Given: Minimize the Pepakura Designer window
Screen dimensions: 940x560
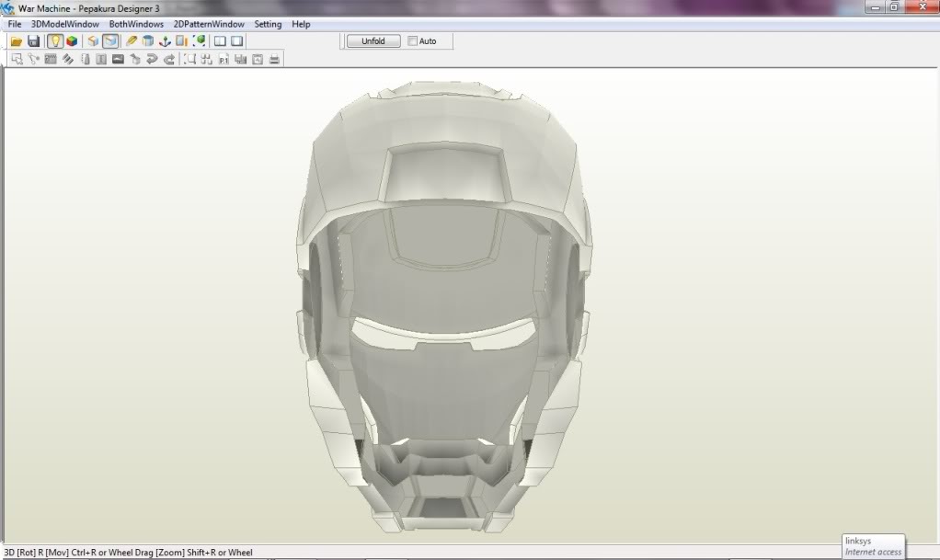Looking at the screenshot, I should coord(876,6).
